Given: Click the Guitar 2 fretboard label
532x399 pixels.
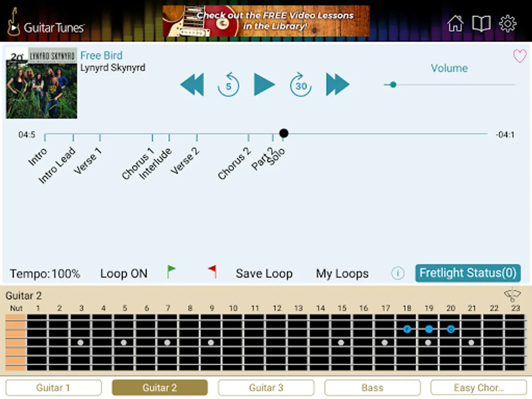Looking at the screenshot, I should (x=23, y=296).
